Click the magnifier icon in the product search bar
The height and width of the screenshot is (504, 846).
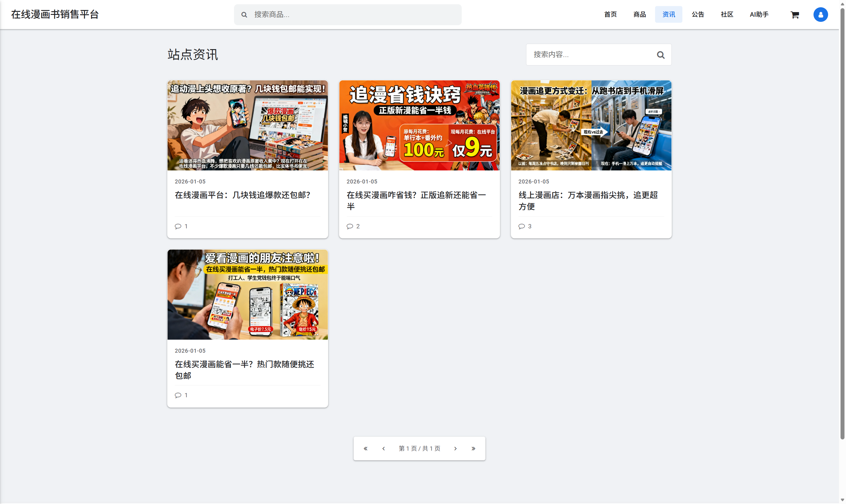click(x=244, y=15)
